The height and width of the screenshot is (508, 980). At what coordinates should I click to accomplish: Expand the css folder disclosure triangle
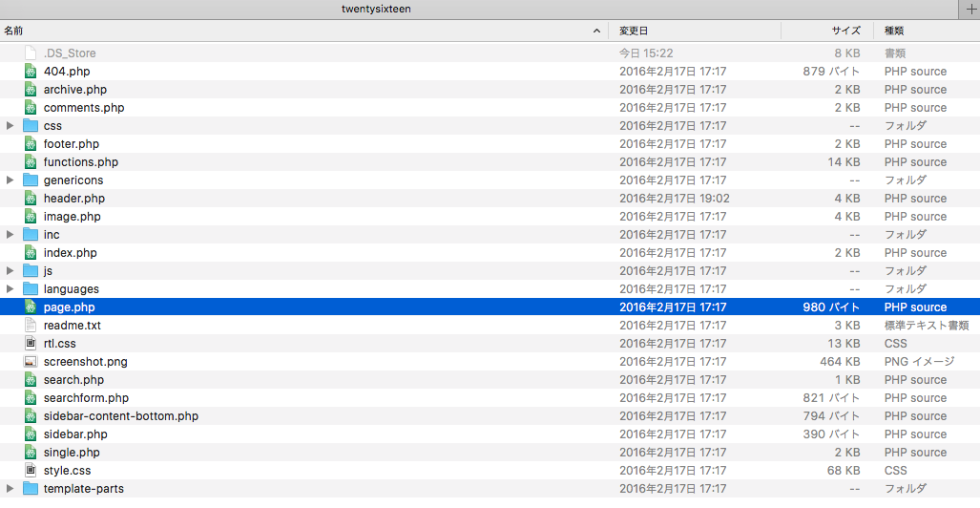pyautogui.click(x=10, y=126)
